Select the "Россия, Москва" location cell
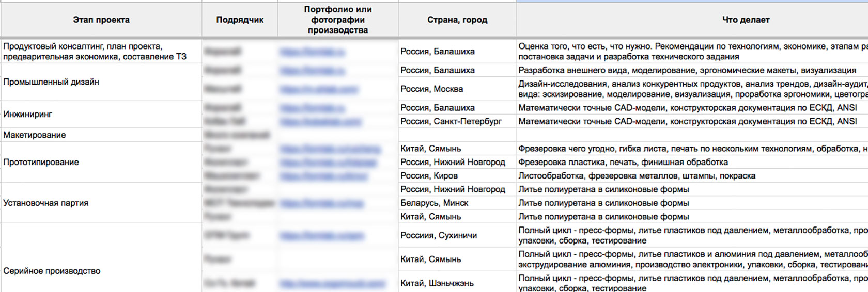 pyautogui.click(x=432, y=89)
